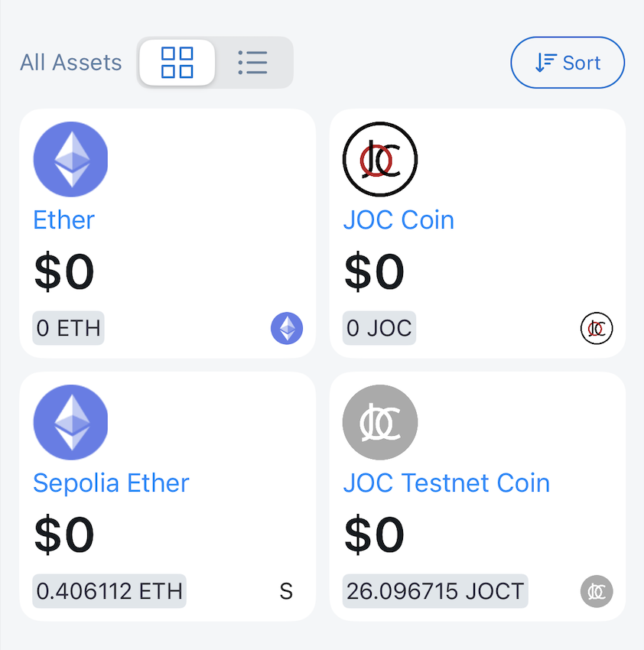Screen dimensions: 644x650
Task: Open the JOC Coin asset link
Action: [x=398, y=220]
